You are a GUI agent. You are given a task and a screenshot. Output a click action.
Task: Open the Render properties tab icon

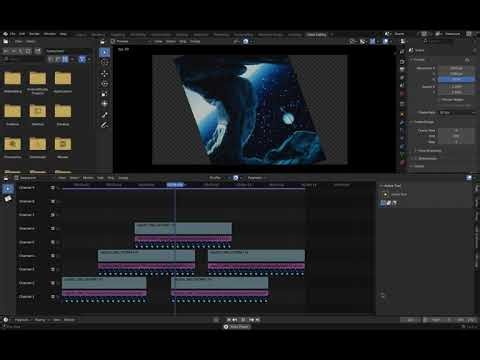click(x=402, y=62)
